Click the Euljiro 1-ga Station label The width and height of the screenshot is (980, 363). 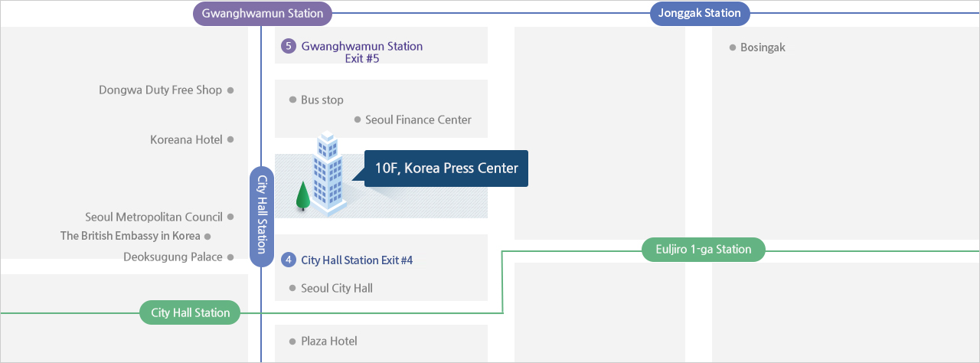(x=703, y=249)
